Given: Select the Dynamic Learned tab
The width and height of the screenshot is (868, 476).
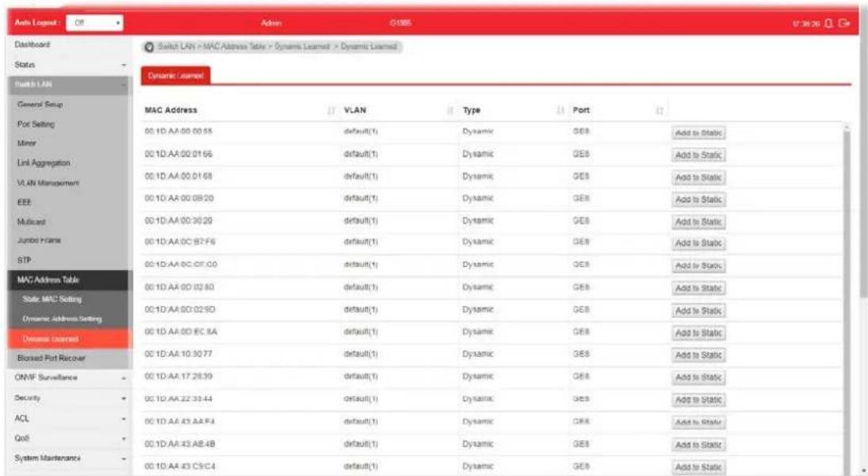Looking at the screenshot, I should click(x=175, y=76).
